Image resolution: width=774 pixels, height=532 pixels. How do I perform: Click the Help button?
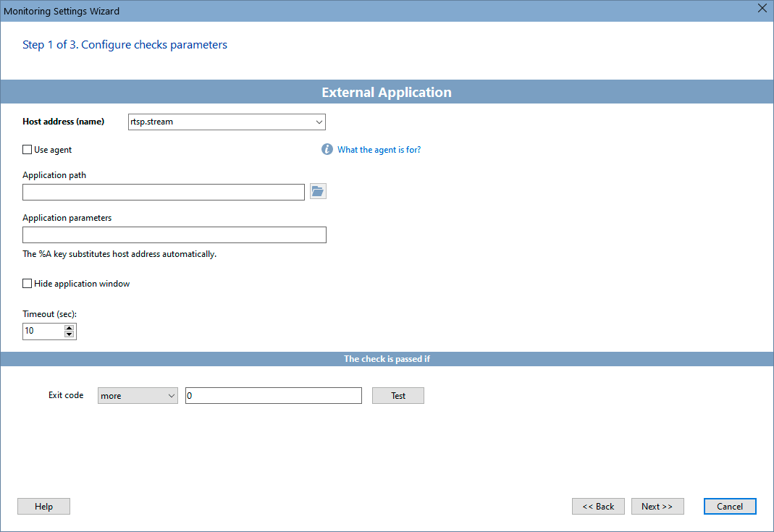coord(43,506)
